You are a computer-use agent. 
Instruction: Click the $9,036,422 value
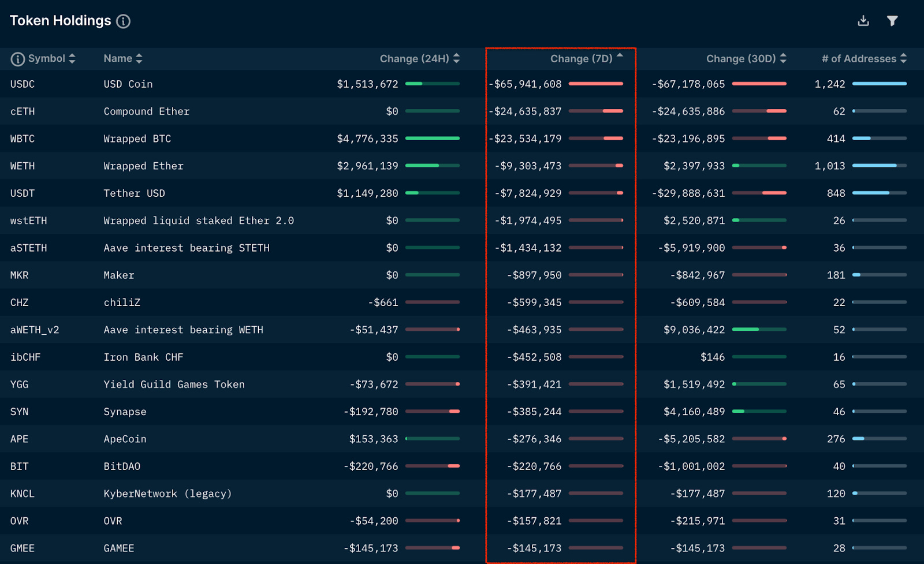(694, 330)
